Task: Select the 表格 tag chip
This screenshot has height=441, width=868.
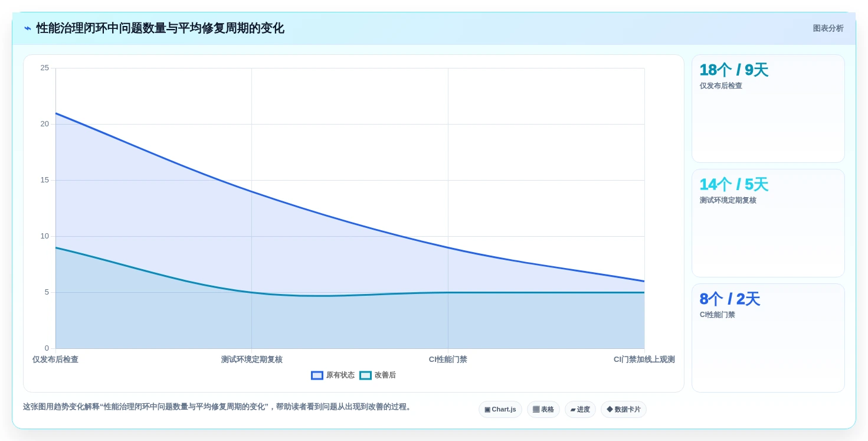Action: tap(543, 410)
